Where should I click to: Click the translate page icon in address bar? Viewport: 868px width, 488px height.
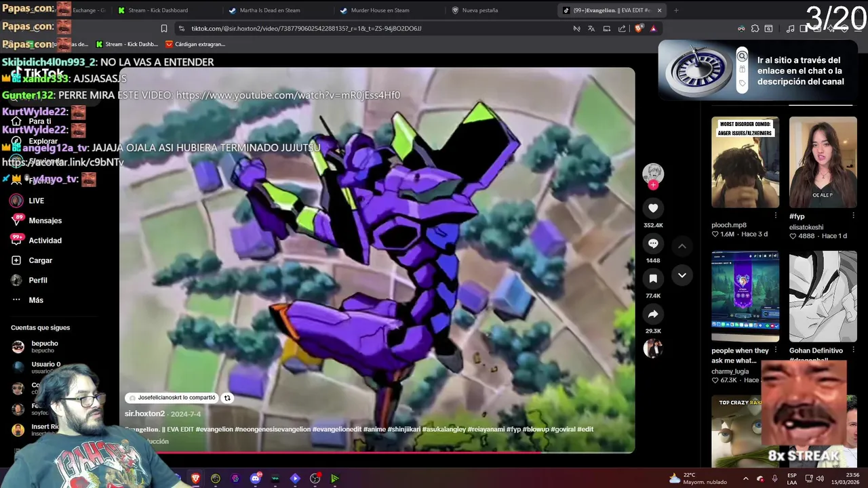point(591,28)
